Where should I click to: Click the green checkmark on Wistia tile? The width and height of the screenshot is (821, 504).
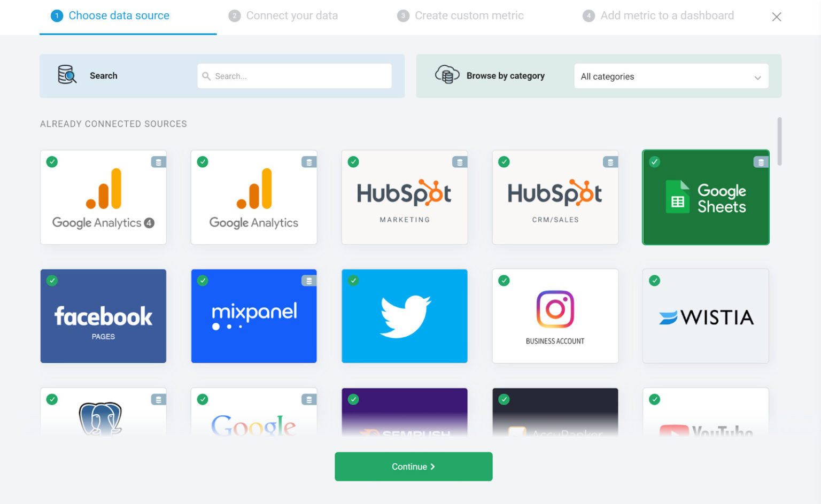654,281
